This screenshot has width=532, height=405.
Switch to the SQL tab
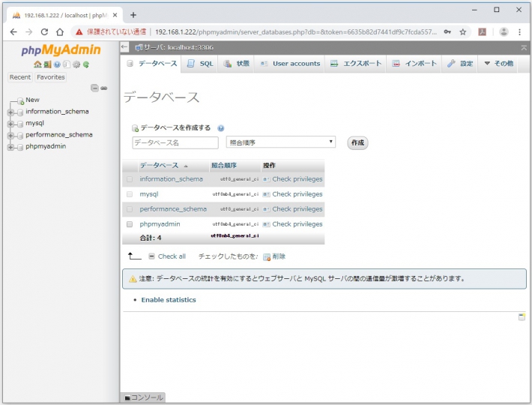point(200,64)
